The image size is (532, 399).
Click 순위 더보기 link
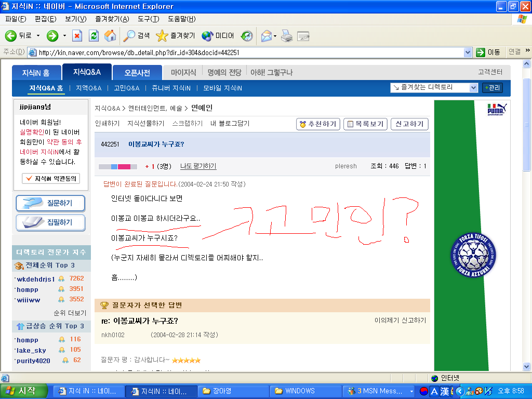coord(70,313)
